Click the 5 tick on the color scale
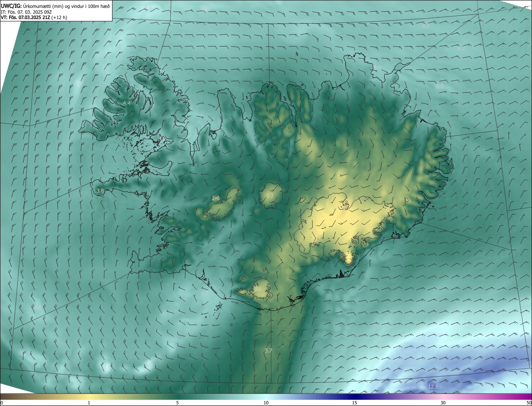This screenshot has width=532, height=406. pos(177,403)
